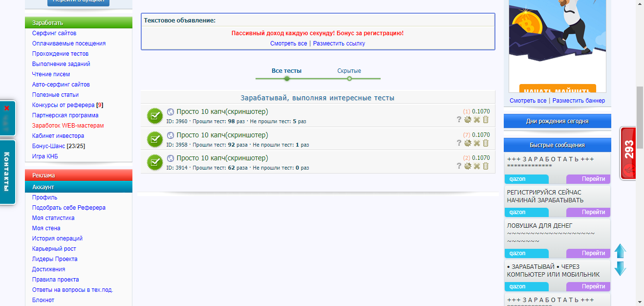The image size is (644, 306).
Task: Click the trash icon for test ID 3960
Action: [x=486, y=120]
